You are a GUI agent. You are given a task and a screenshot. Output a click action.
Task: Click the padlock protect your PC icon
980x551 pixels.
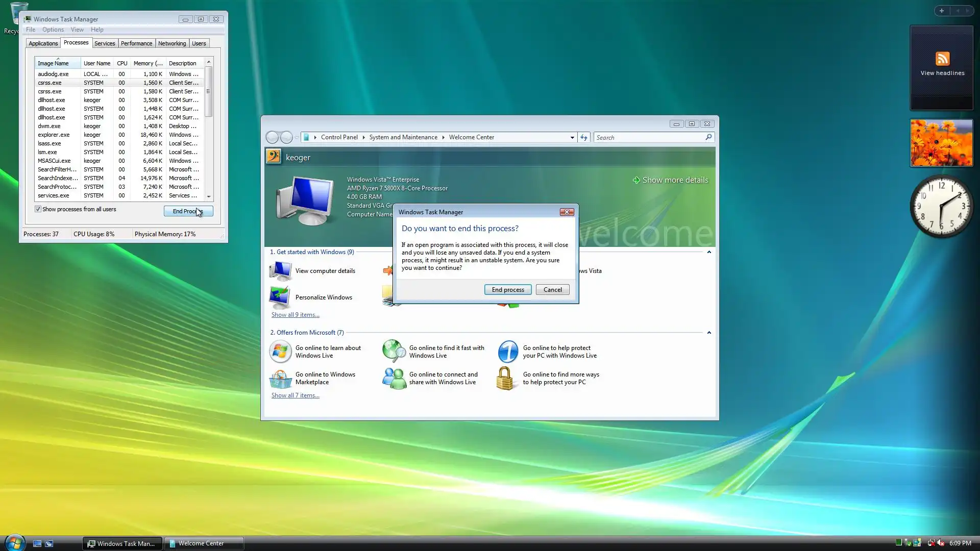pos(505,379)
